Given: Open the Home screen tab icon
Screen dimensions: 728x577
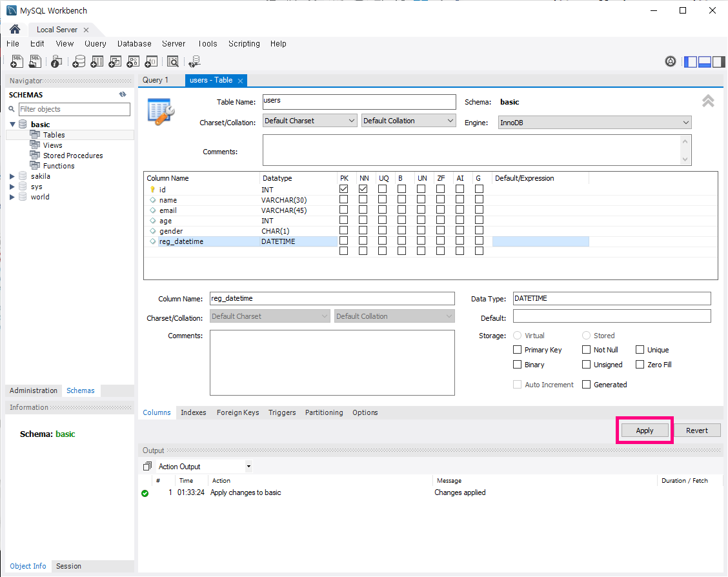Looking at the screenshot, I should pyautogui.click(x=15, y=29).
